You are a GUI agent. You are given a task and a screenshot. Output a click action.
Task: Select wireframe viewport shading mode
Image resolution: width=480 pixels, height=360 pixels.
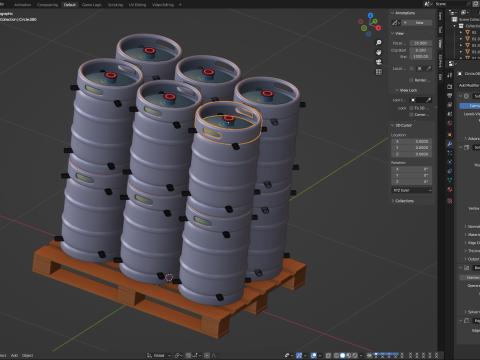(336, 355)
